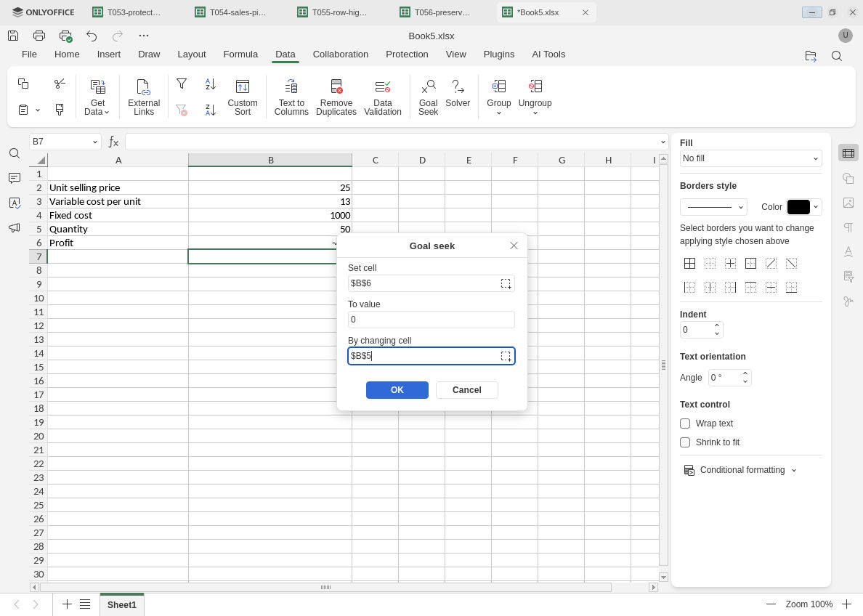Click the search magnifier at top right
The width and height of the screenshot is (863, 616).
click(x=837, y=56)
